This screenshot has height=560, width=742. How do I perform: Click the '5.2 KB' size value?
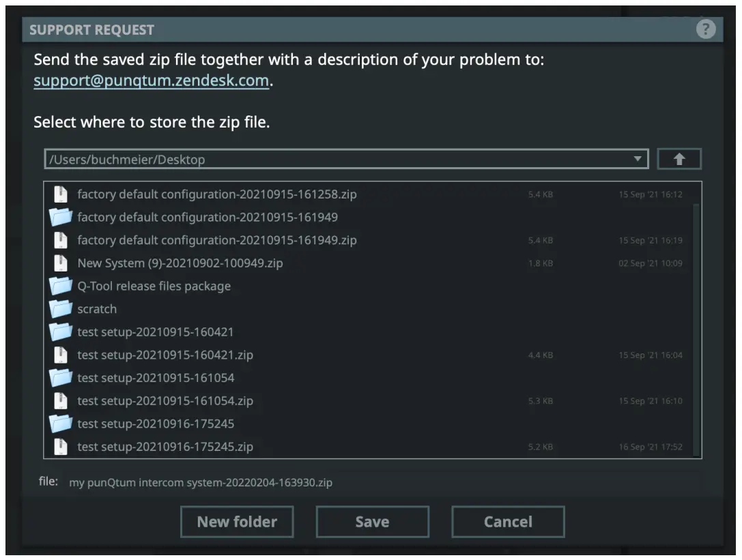(x=541, y=447)
